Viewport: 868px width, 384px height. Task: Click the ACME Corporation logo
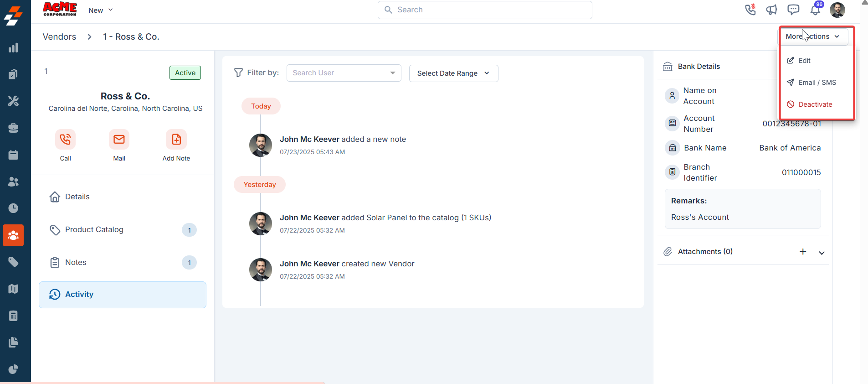(60, 9)
